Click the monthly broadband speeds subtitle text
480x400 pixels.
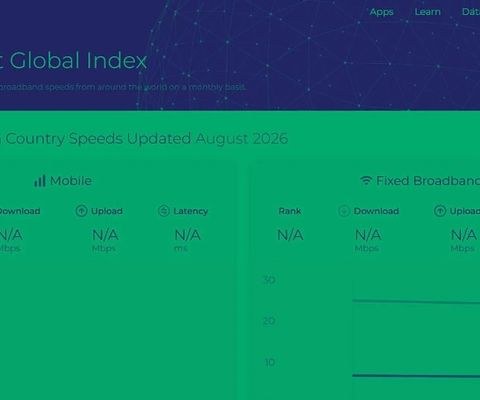pyautogui.click(x=123, y=87)
